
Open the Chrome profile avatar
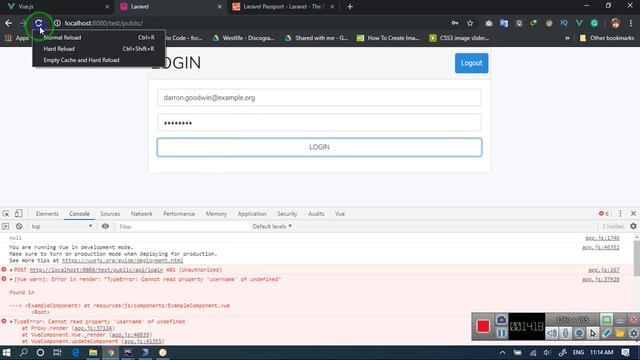pos(615,23)
